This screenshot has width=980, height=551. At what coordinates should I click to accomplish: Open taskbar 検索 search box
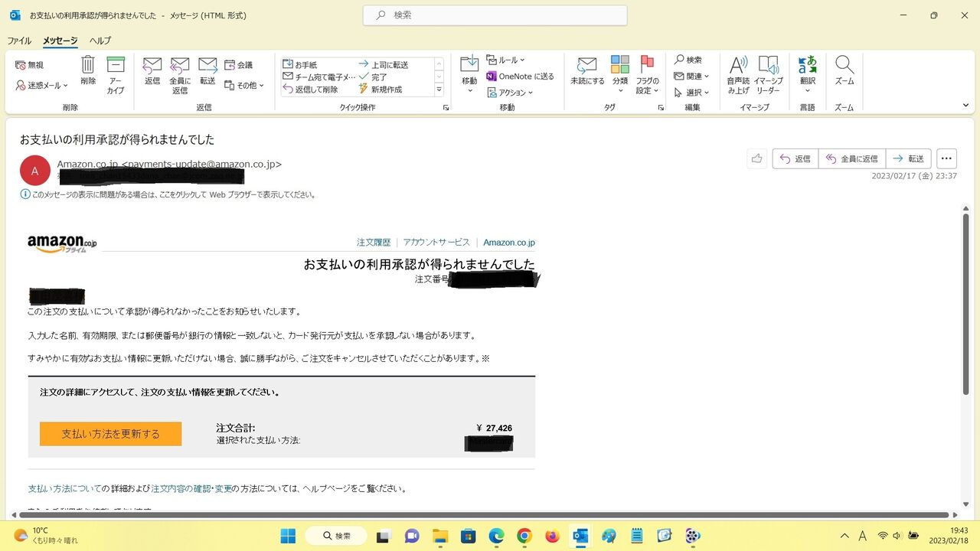338,536
